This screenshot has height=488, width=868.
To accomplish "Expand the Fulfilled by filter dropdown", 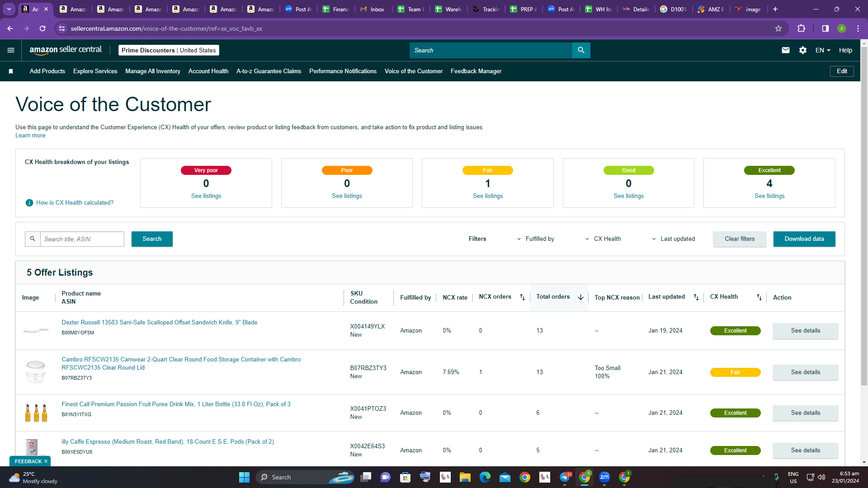I will (x=536, y=239).
